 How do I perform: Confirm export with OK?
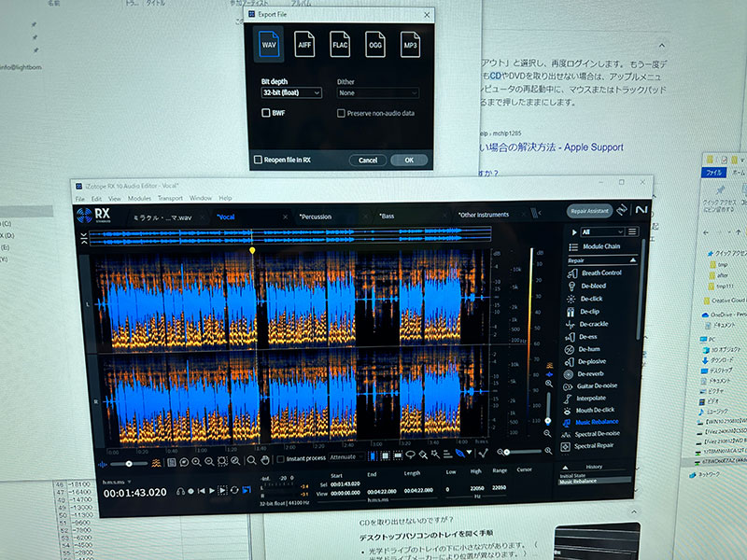pyautogui.click(x=409, y=160)
